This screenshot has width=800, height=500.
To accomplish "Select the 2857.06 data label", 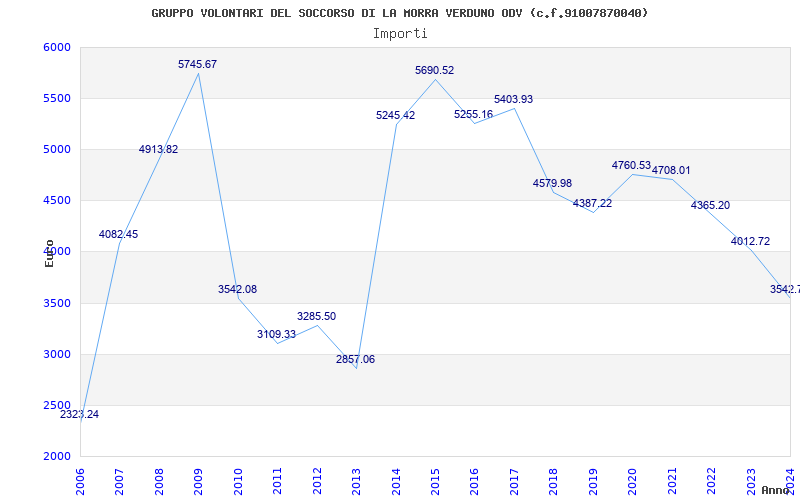I will [356, 359].
